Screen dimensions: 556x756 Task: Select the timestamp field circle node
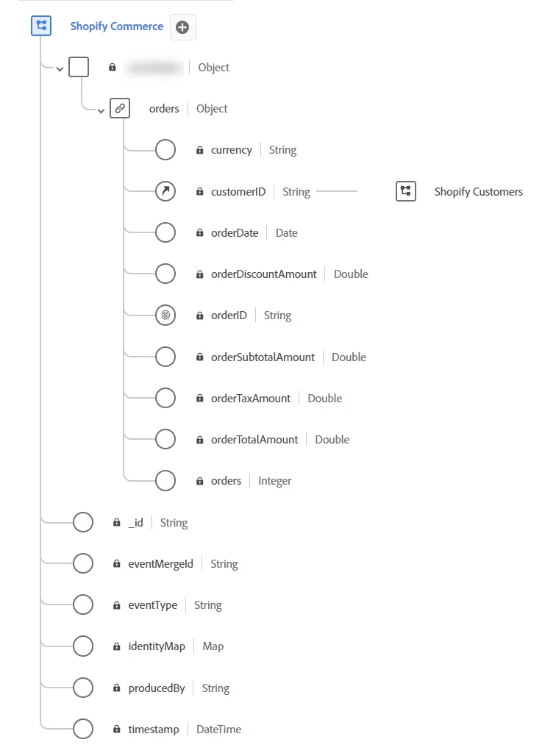coord(83,729)
